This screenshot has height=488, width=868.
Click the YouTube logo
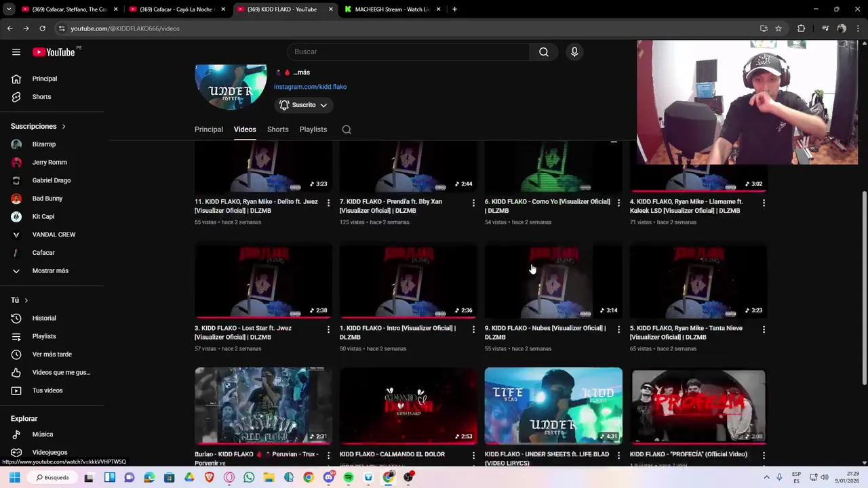coord(54,52)
